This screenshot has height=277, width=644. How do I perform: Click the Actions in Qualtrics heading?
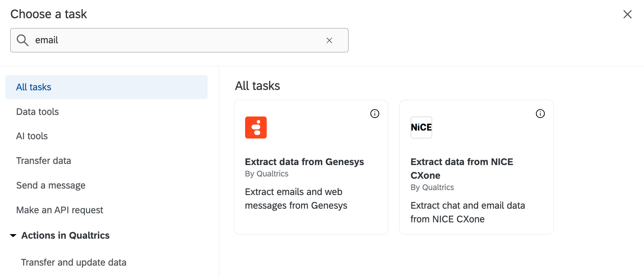(x=65, y=236)
